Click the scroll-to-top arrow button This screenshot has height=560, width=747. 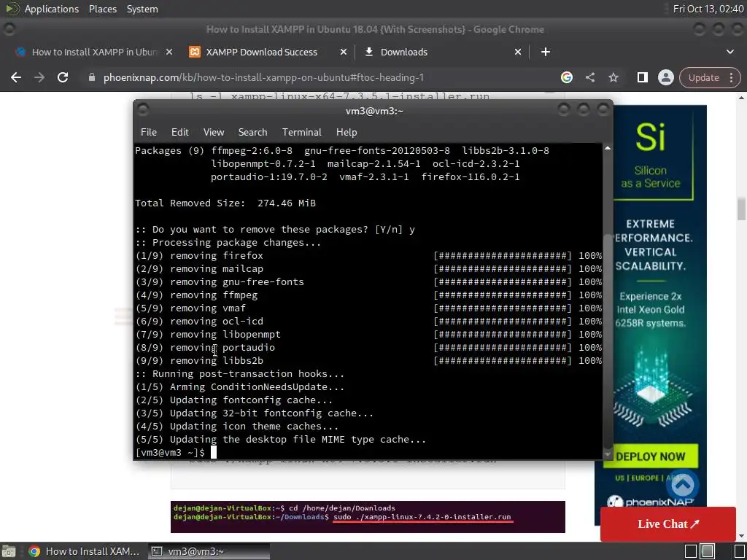683,485
